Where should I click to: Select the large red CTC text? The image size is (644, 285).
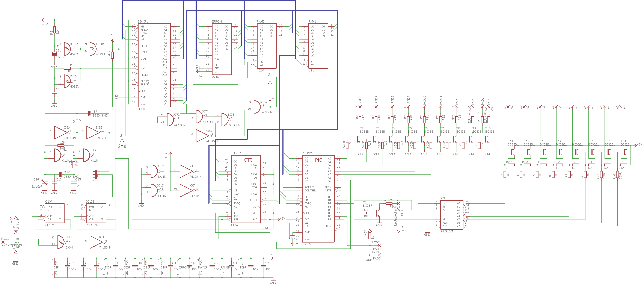tap(248, 160)
